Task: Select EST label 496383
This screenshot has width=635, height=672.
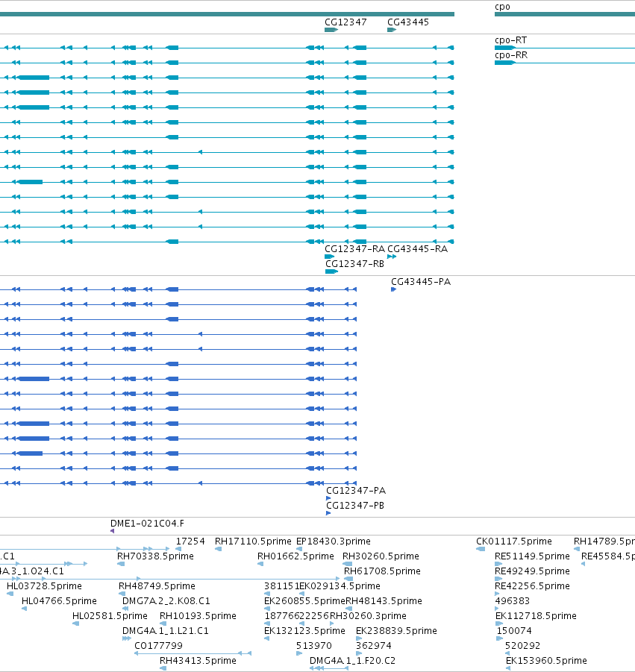Action: click(513, 601)
